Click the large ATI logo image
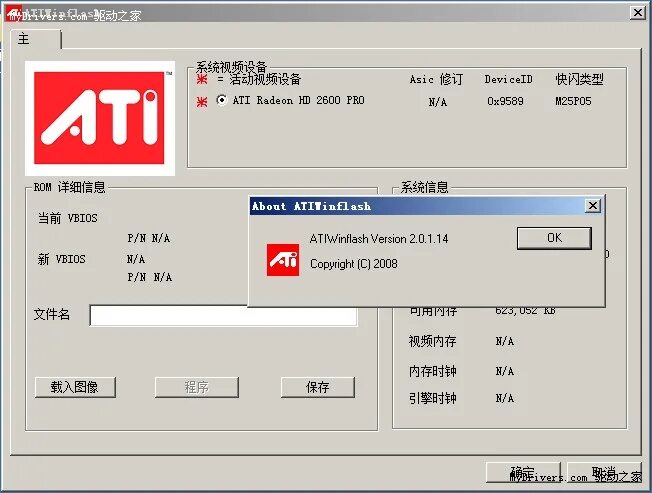The width and height of the screenshot is (652, 493). [x=100, y=118]
